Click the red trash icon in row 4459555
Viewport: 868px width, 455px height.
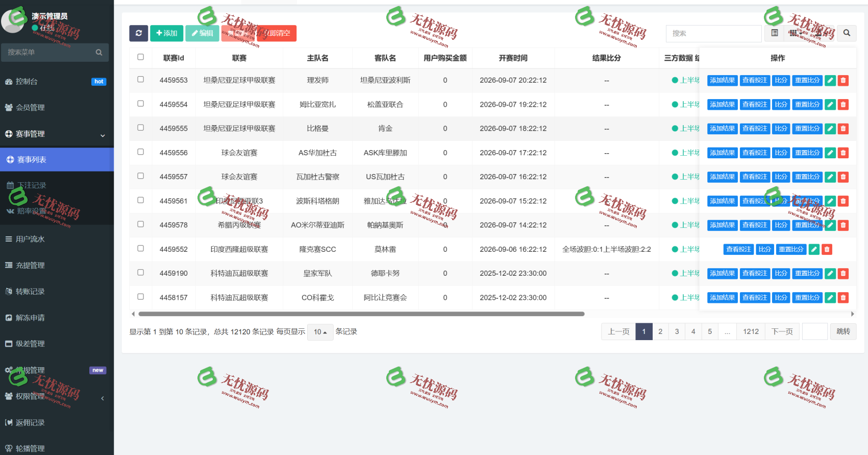[x=843, y=129]
